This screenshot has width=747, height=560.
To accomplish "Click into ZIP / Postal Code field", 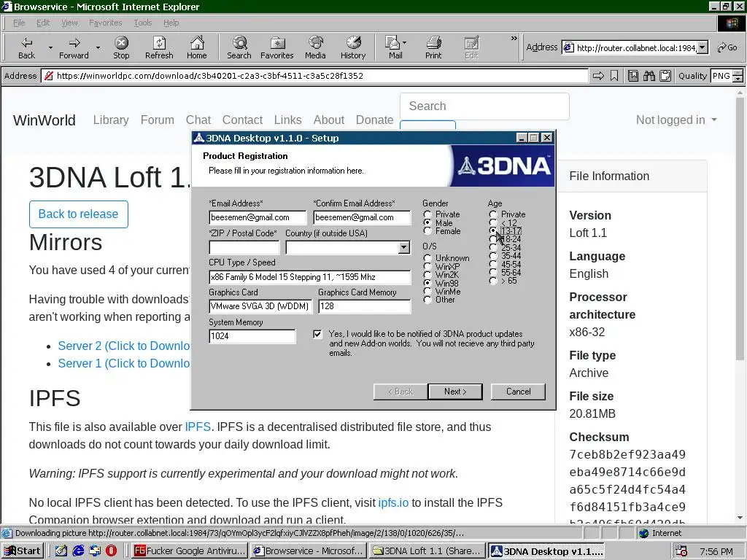I will click(x=244, y=247).
